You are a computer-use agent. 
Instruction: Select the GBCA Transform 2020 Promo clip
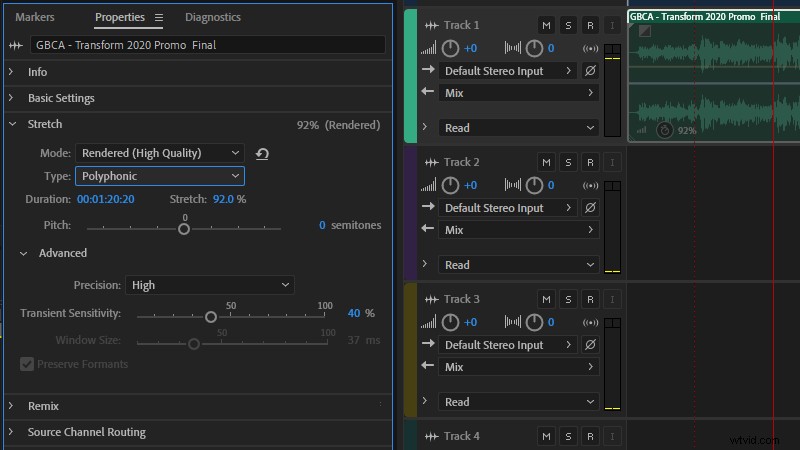tap(714, 77)
